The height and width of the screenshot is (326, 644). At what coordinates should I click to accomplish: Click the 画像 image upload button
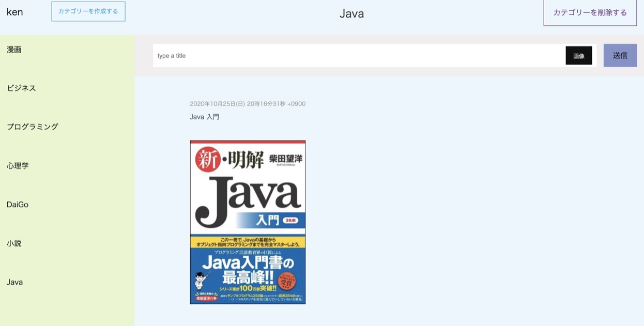click(579, 56)
